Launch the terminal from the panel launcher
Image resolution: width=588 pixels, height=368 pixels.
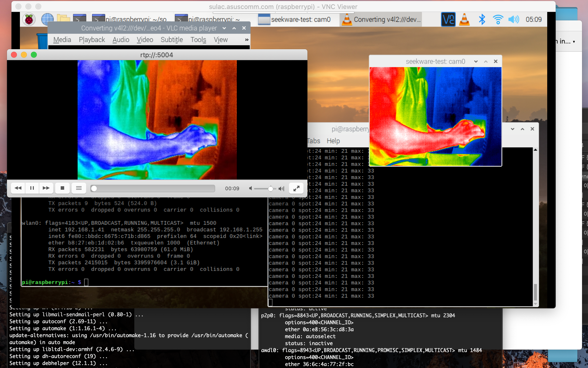80,19
